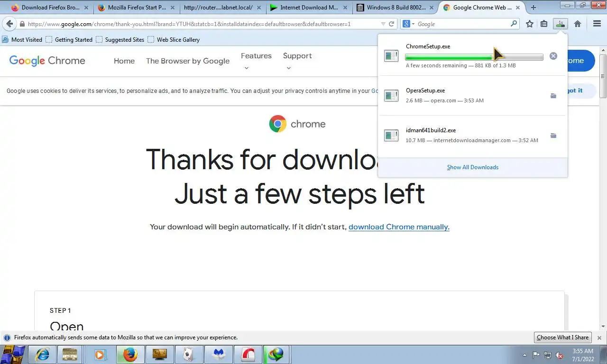Dismiss the Firefox data notification bar

[x=599, y=338]
